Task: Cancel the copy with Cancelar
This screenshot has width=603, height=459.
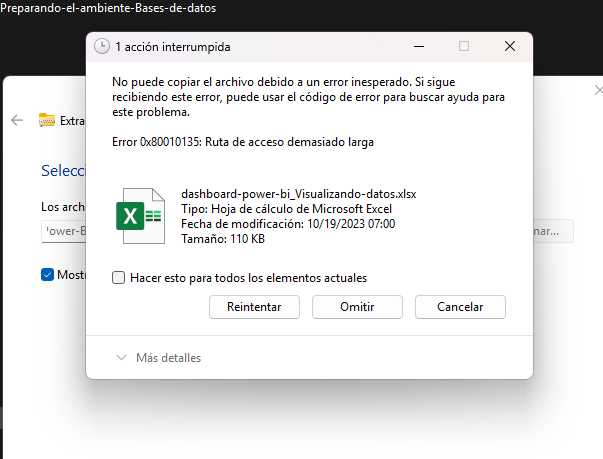Action: point(460,307)
